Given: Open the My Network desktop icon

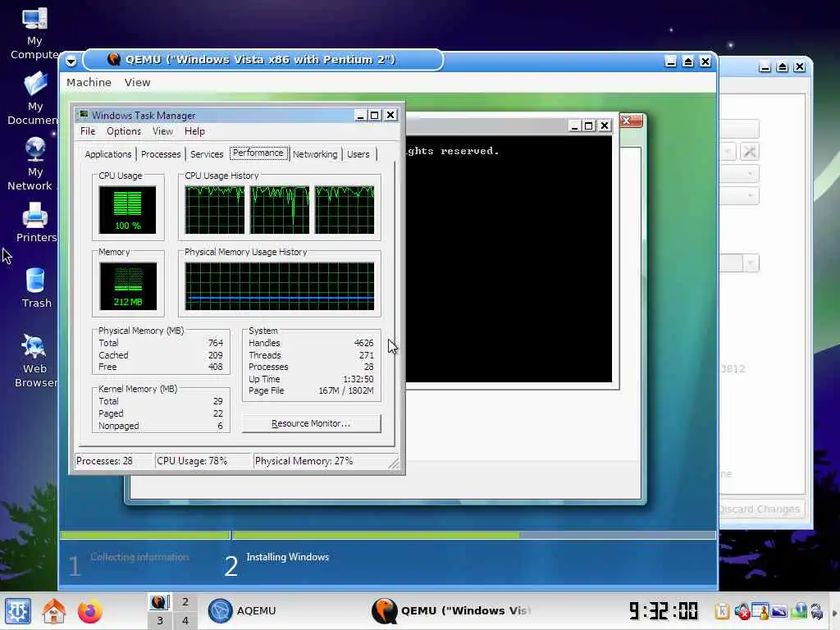Looking at the screenshot, I should [33, 164].
